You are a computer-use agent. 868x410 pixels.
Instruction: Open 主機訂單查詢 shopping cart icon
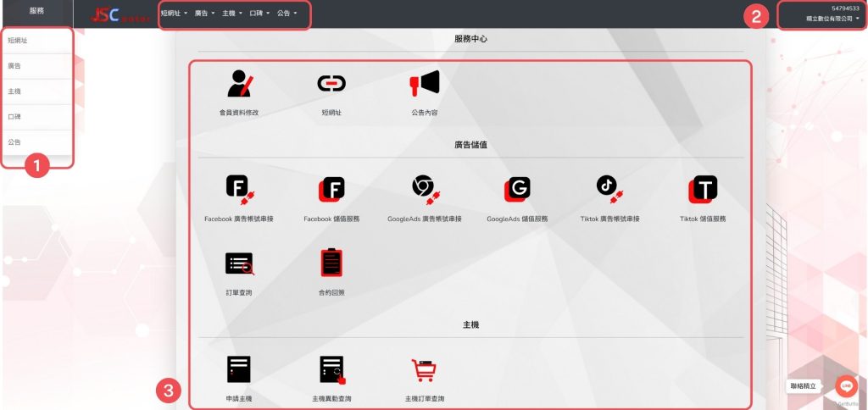(424, 370)
